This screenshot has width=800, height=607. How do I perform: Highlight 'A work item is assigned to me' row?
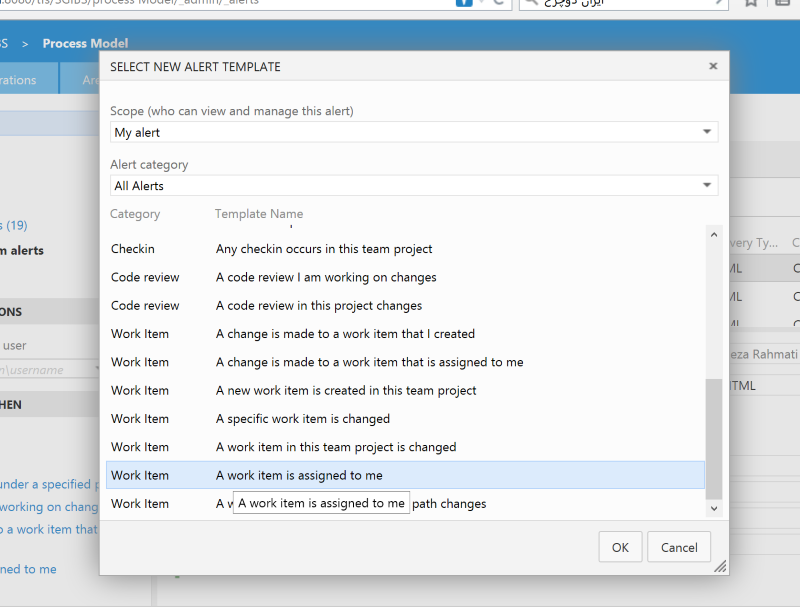coord(299,475)
